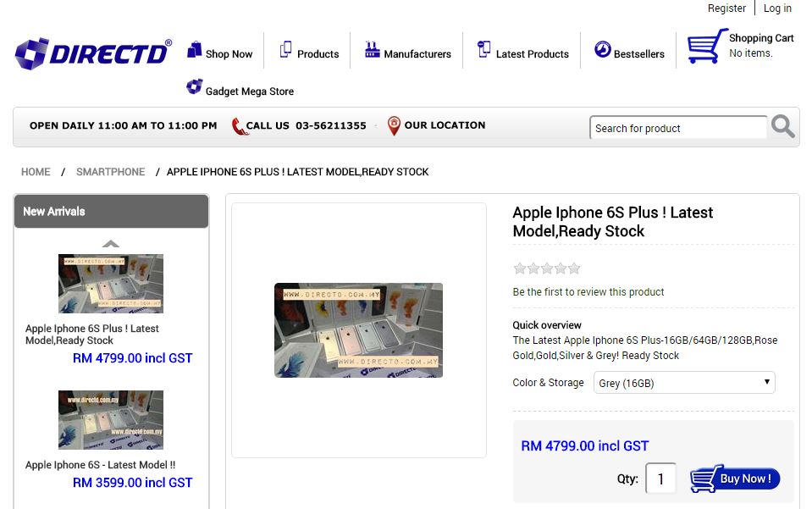Click the DirectD logo
Screen dimensions: 812x509
click(94, 53)
